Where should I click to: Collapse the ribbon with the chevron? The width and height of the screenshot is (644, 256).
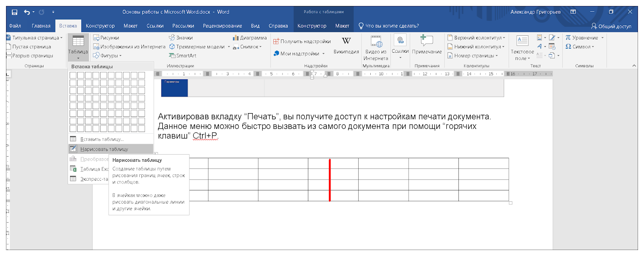click(634, 66)
